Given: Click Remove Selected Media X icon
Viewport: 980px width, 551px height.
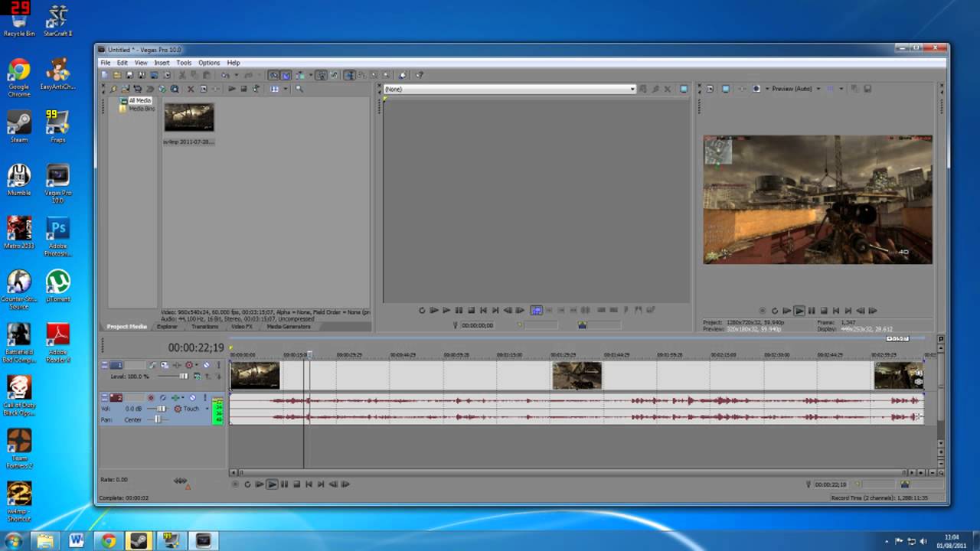Looking at the screenshot, I should coord(190,89).
